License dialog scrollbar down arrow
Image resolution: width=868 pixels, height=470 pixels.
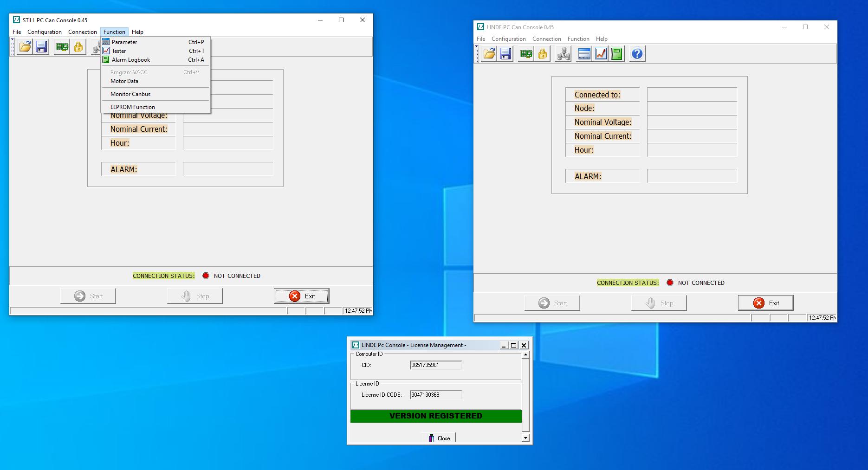pyautogui.click(x=525, y=438)
